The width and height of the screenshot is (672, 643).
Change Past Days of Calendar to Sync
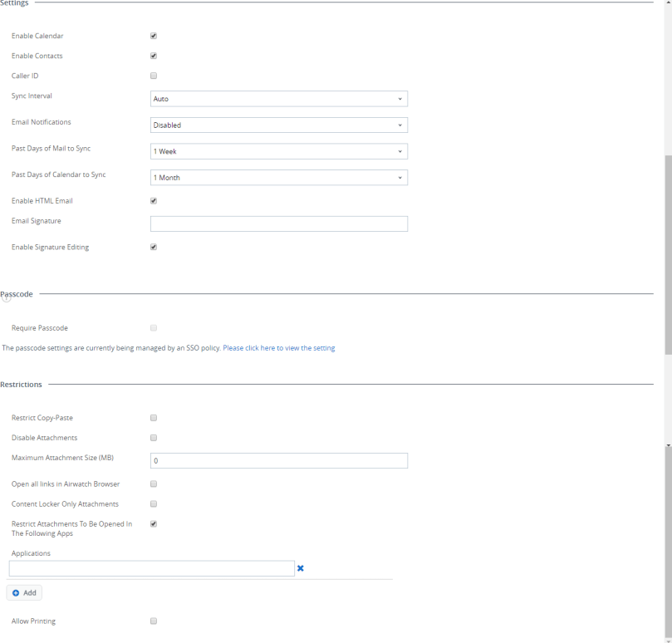tap(278, 178)
